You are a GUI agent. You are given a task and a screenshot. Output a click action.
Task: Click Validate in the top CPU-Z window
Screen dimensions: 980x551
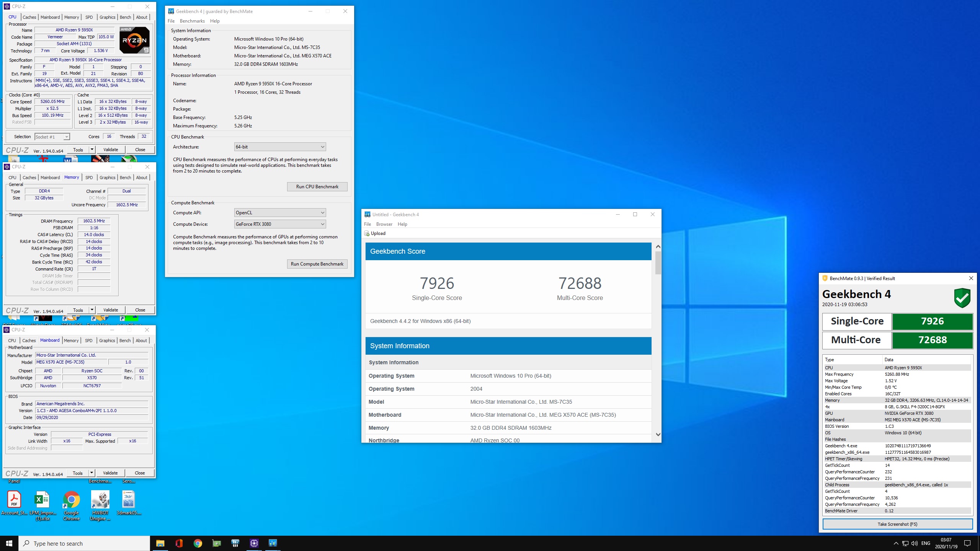pos(111,150)
